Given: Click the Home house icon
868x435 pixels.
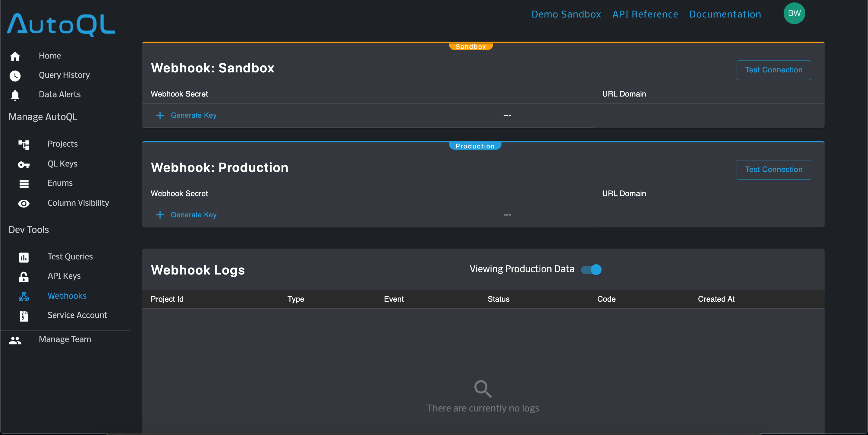Looking at the screenshot, I should pos(15,56).
